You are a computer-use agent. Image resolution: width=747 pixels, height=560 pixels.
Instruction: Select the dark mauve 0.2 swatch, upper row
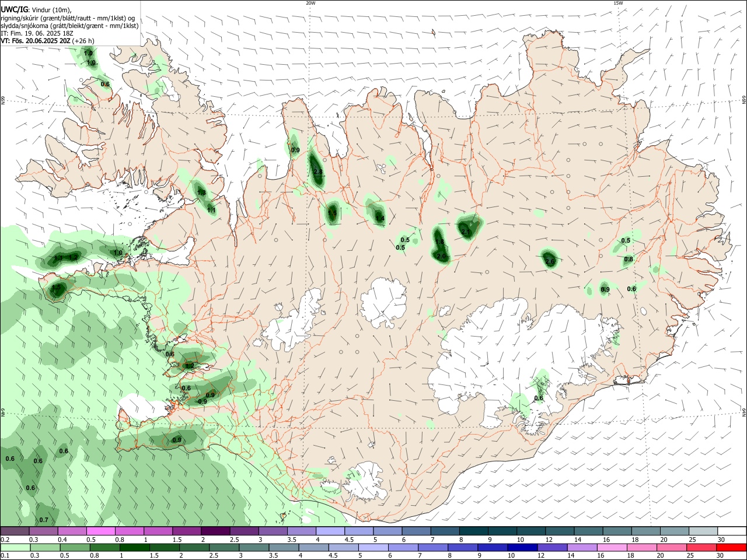[x=15, y=531]
